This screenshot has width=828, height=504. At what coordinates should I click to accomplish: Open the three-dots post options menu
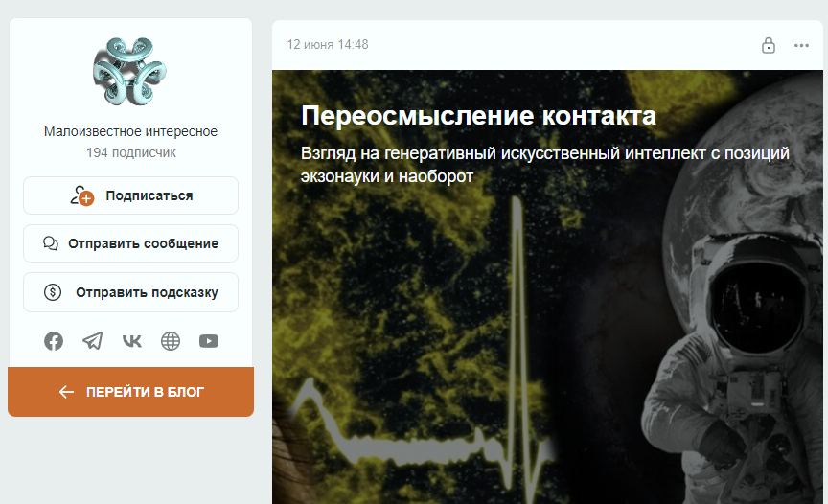coord(801,45)
